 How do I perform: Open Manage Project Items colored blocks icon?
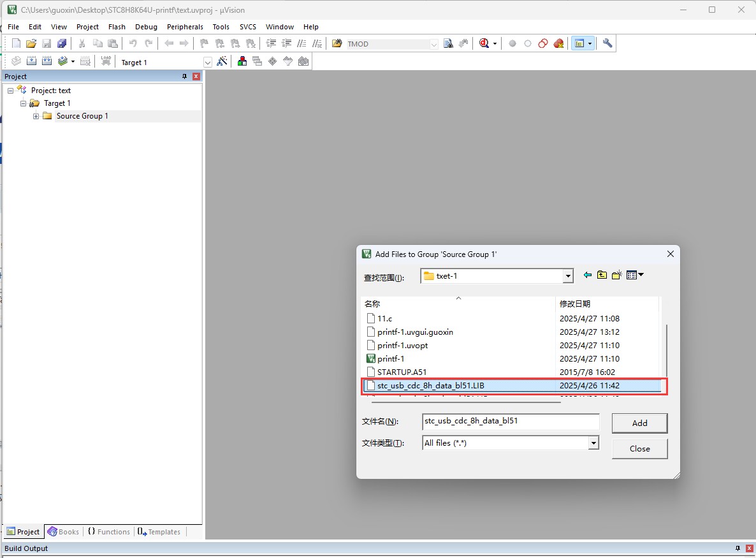[242, 61]
